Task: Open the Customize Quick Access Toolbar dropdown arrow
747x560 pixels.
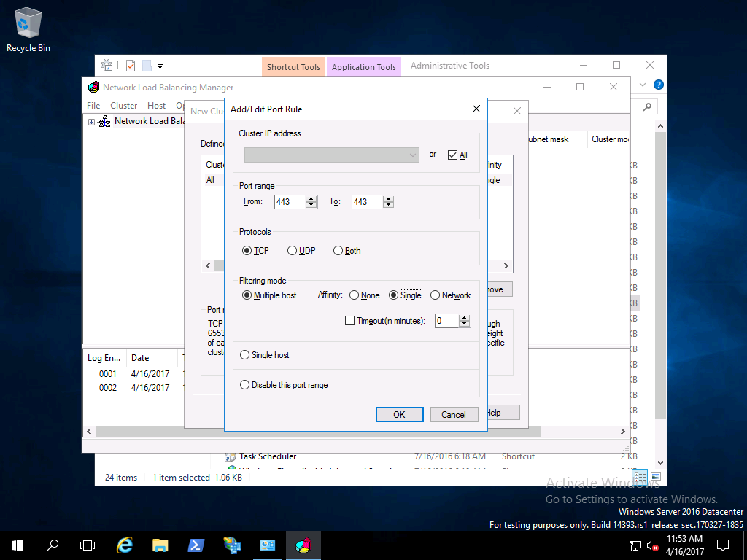Action: [x=160, y=66]
